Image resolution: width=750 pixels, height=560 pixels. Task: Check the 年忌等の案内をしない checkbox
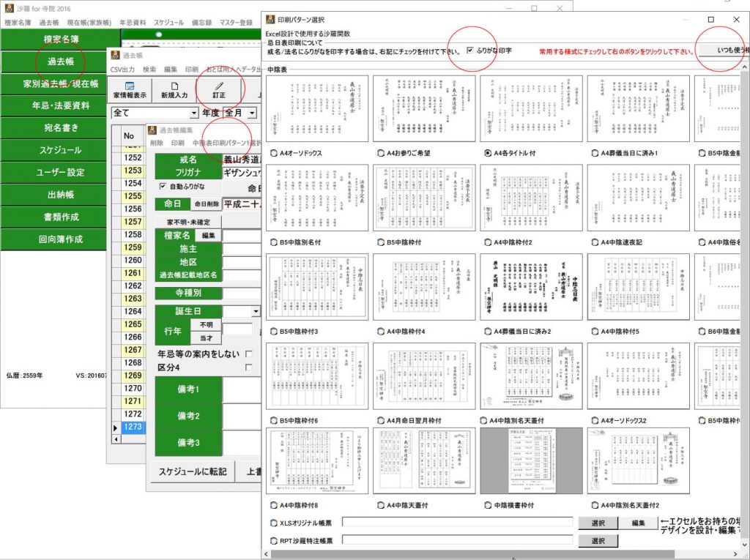coord(248,354)
